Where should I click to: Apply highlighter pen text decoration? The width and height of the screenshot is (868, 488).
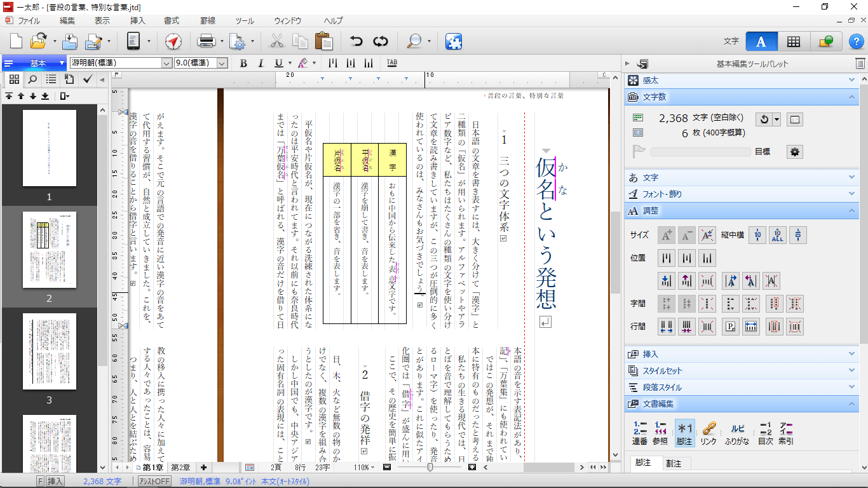point(302,63)
